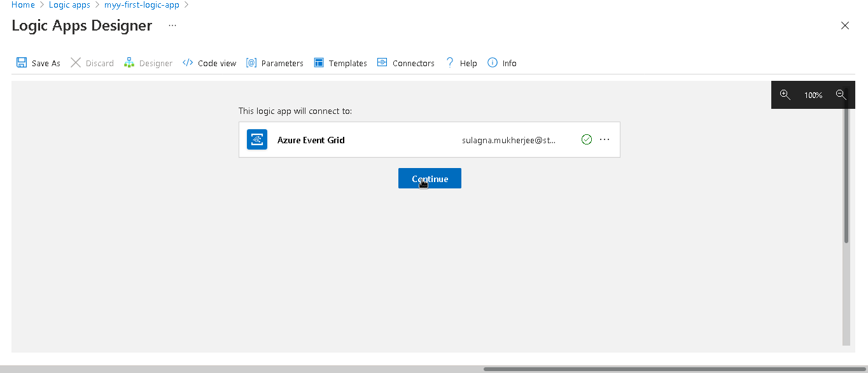The width and height of the screenshot is (868, 373).
Task: Click the Azure Event Grid connector icon
Action: (257, 139)
